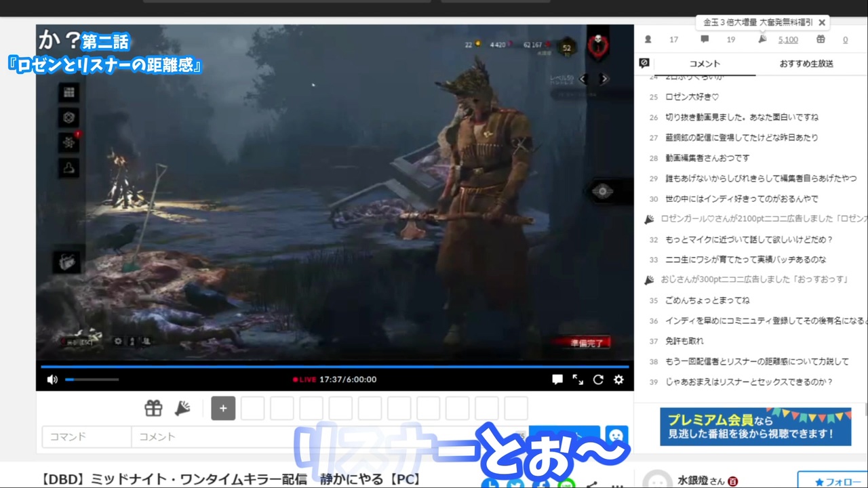Reload the live stream player
The width and height of the screenshot is (868, 488).
pyautogui.click(x=598, y=380)
